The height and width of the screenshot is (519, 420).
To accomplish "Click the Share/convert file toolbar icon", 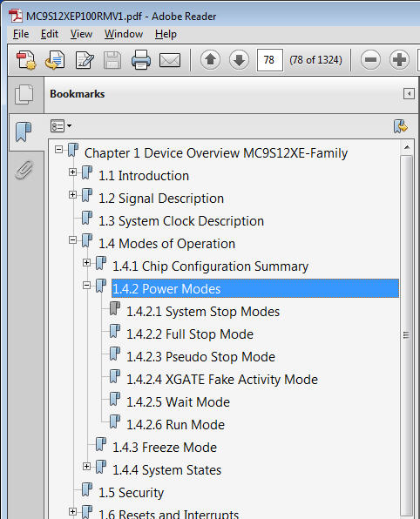I will (55, 60).
